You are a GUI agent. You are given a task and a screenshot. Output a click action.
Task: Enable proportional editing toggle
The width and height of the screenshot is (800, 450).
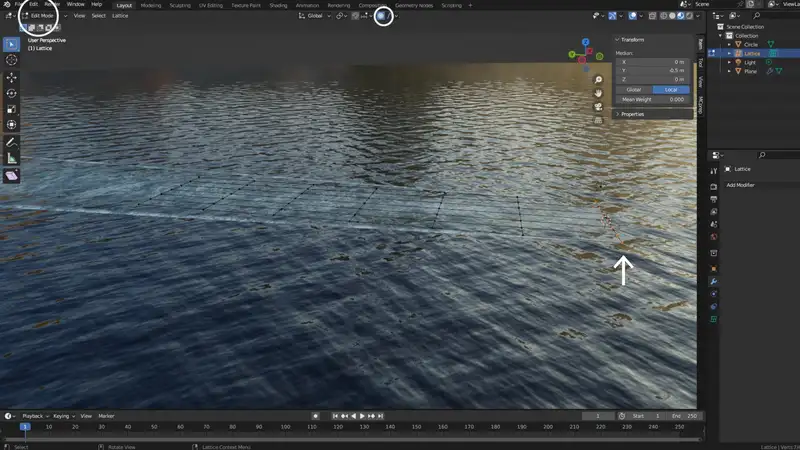[381, 16]
